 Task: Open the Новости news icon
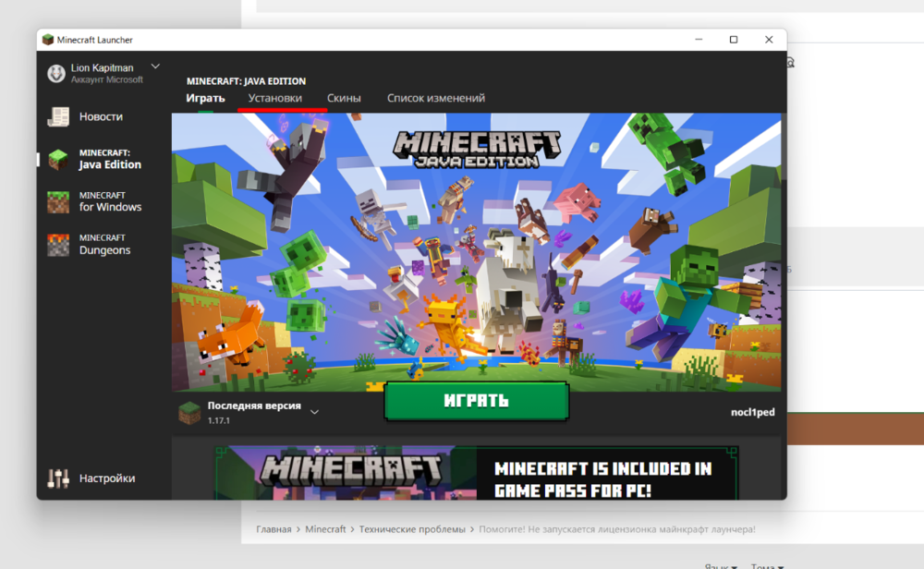58,116
